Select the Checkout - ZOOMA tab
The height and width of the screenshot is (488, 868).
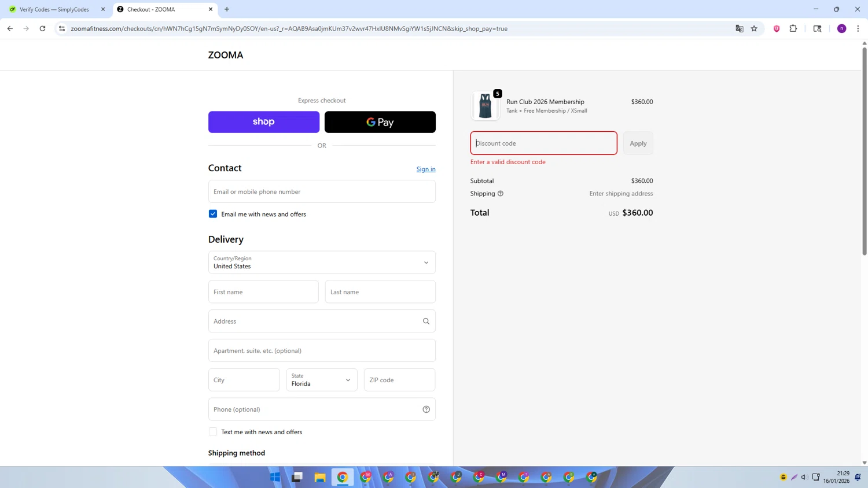(165, 9)
